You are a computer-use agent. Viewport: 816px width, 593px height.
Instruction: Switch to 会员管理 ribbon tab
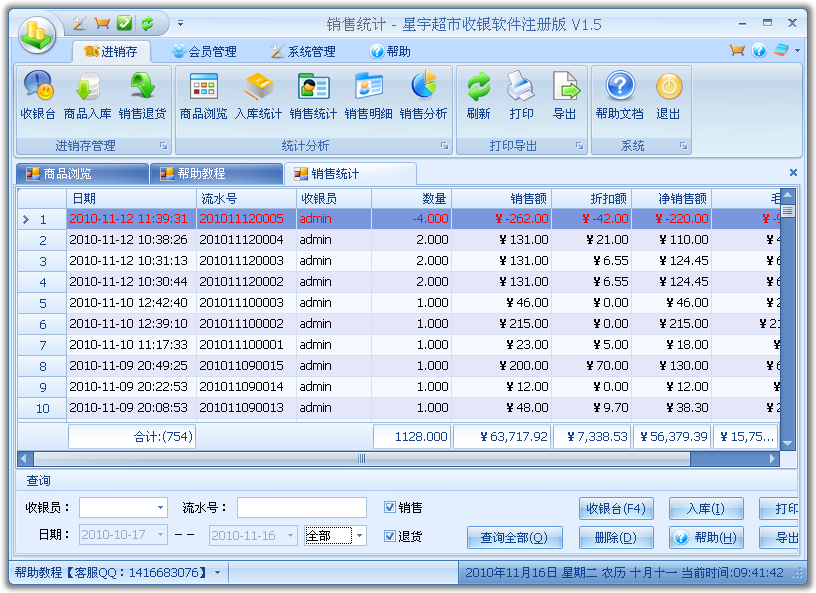(204, 51)
